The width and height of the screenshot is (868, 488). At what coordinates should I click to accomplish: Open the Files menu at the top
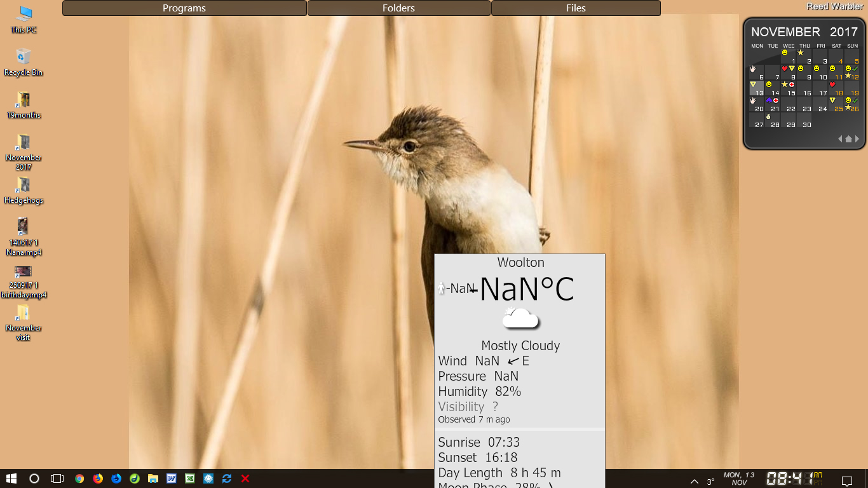click(576, 8)
